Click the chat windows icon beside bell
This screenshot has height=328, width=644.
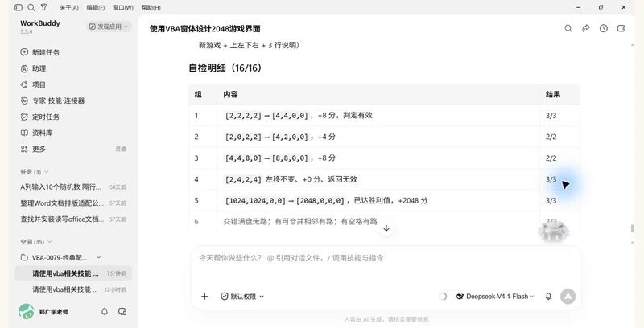point(122,312)
